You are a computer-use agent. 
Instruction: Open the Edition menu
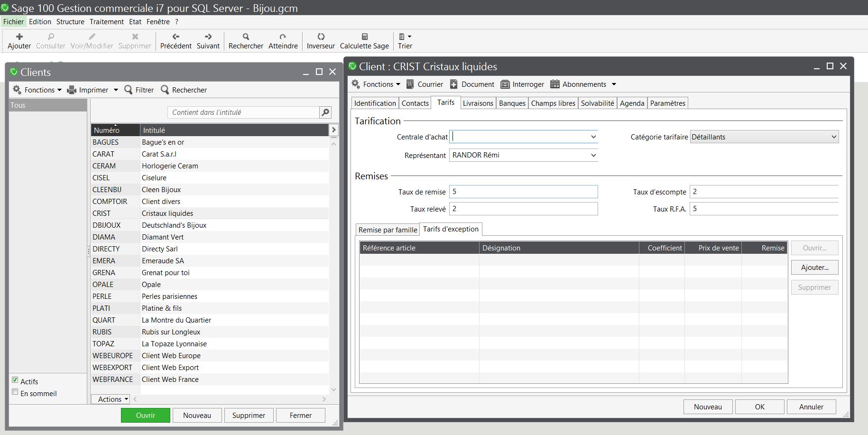(40, 21)
